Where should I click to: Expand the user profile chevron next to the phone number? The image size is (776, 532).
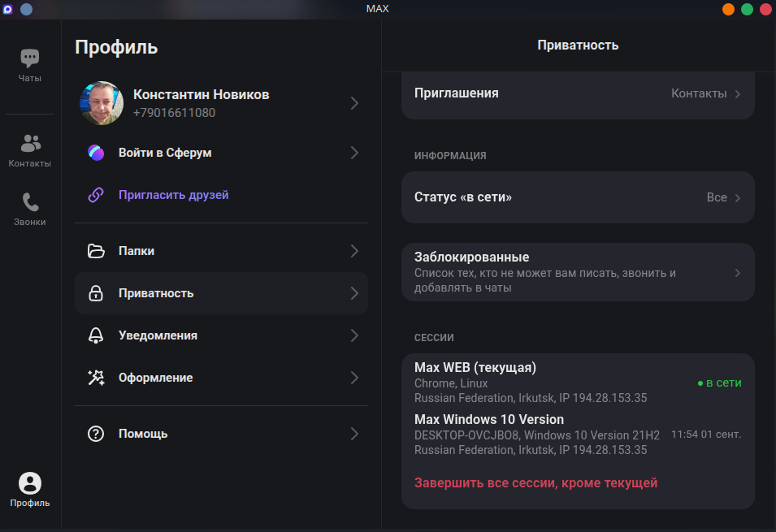354,103
